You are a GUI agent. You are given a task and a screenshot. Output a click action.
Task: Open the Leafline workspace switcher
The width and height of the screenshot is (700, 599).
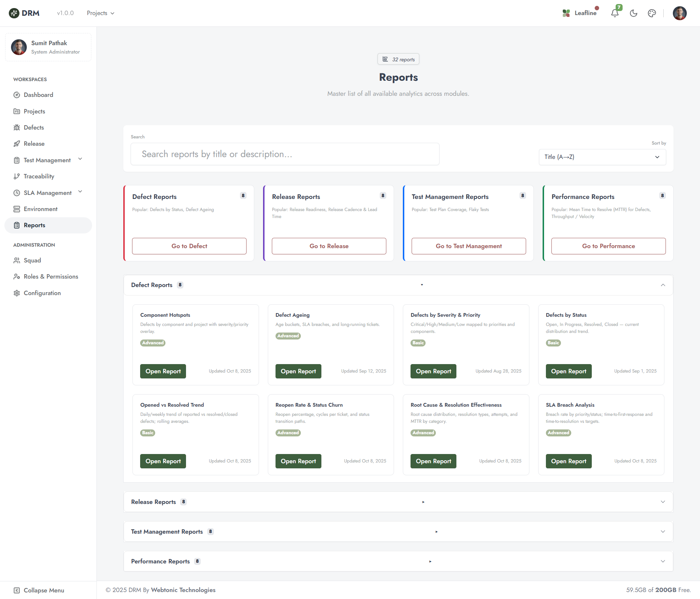point(580,13)
